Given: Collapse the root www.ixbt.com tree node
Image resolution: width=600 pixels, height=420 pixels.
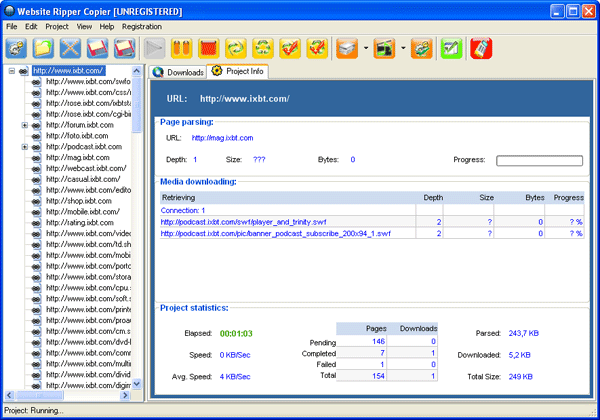Looking at the screenshot, I should (12, 71).
